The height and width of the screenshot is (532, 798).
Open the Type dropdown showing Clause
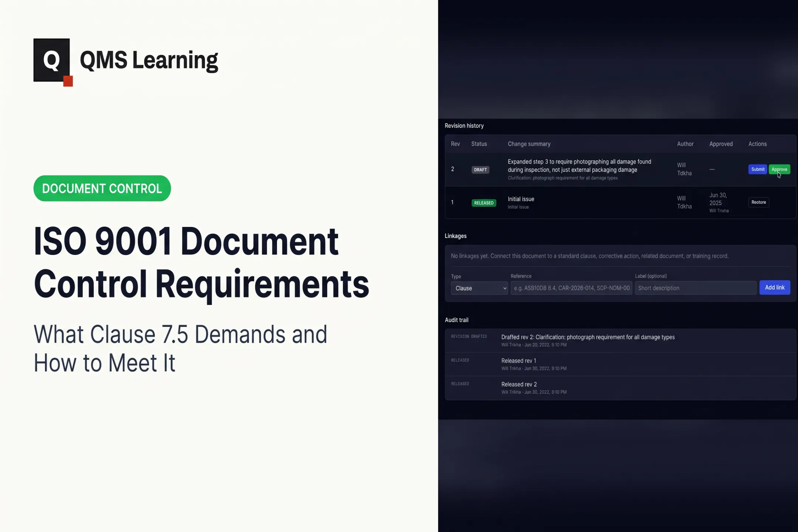pos(479,288)
